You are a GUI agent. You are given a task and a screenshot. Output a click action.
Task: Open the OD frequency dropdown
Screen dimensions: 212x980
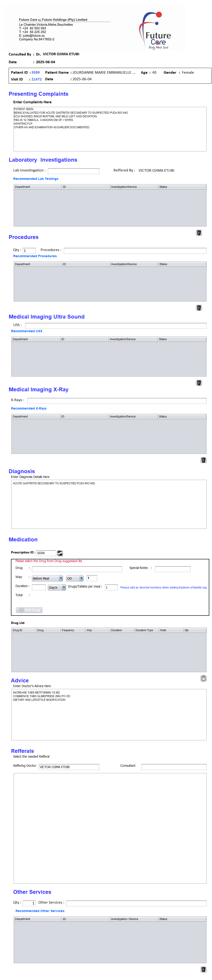point(75,578)
